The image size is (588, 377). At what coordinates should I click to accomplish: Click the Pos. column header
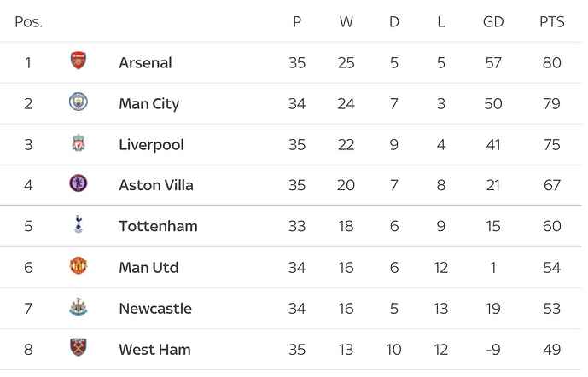coord(28,22)
